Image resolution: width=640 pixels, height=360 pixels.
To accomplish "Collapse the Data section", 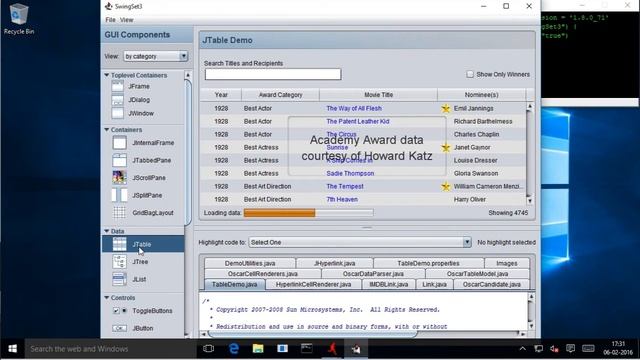I will 107,231.
